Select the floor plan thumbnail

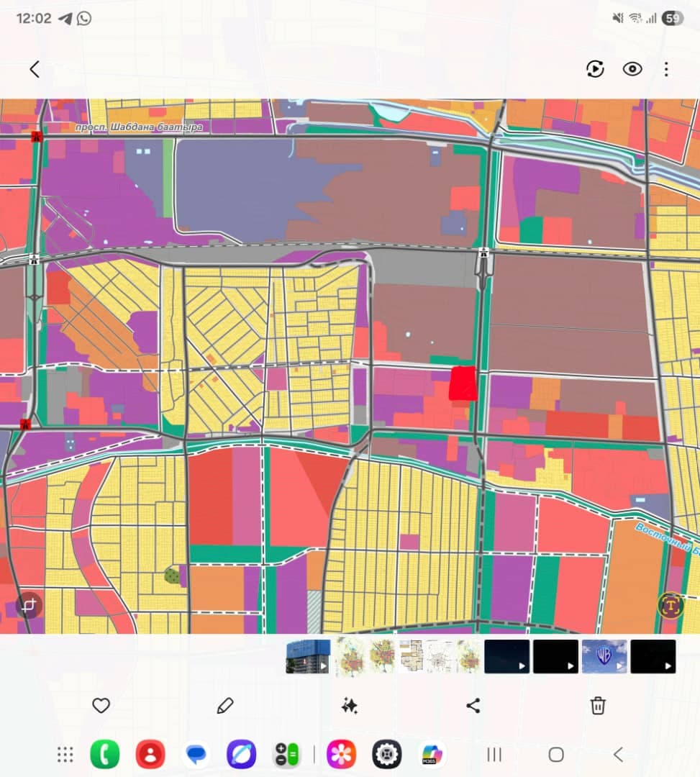click(412, 657)
